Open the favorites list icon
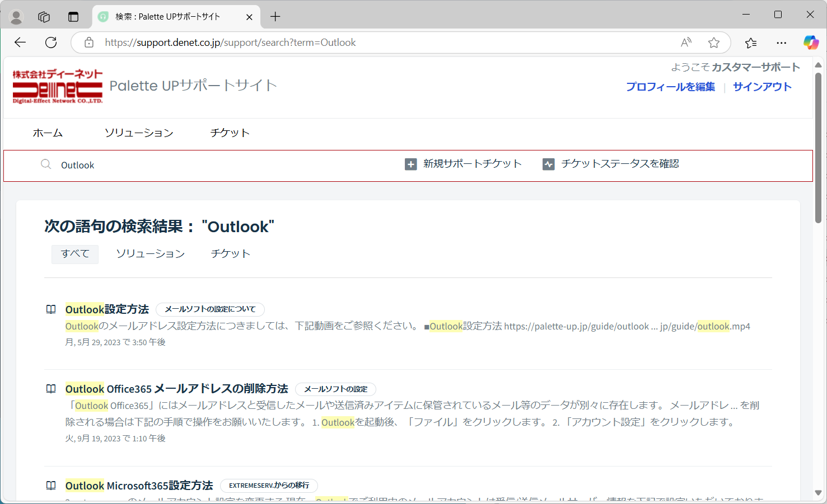The image size is (827, 504). [x=751, y=43]
